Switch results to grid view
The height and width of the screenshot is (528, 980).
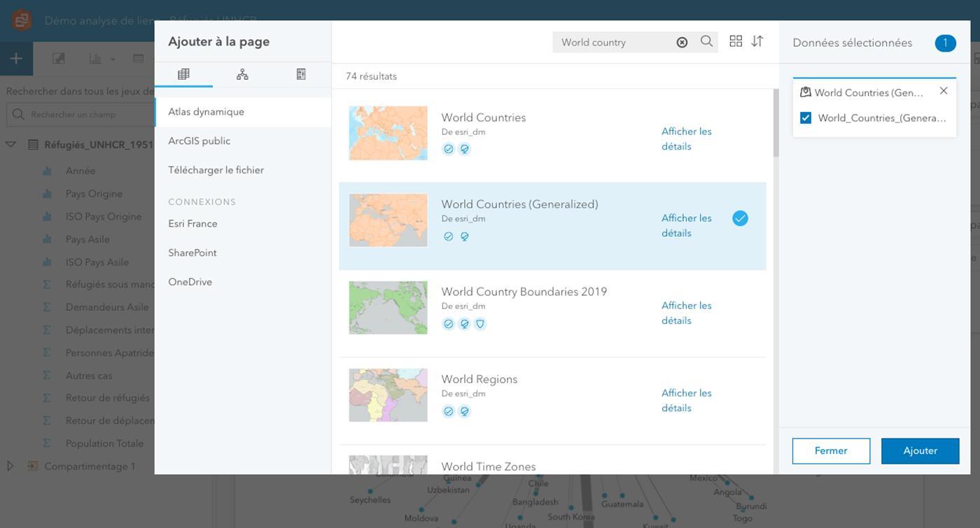[x=736, y=41]
